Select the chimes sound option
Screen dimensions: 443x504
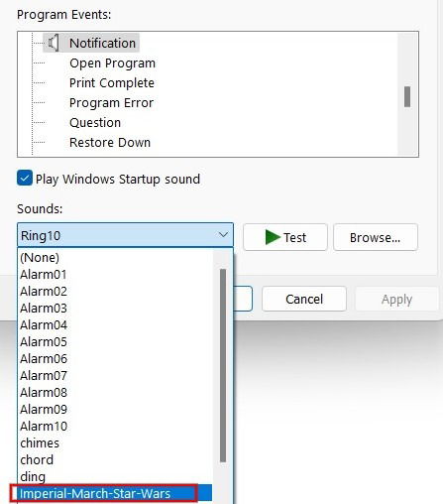coord(40,442)
